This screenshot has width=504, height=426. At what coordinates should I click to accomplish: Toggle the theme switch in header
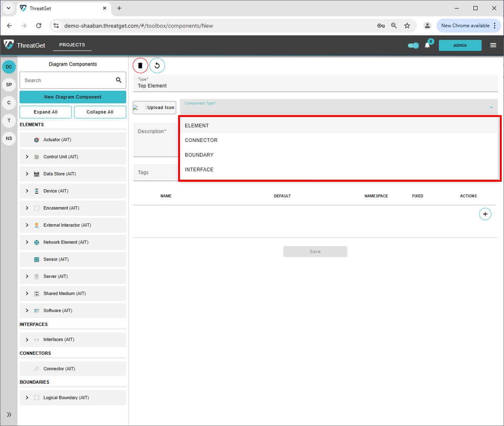tap(413, 45)
